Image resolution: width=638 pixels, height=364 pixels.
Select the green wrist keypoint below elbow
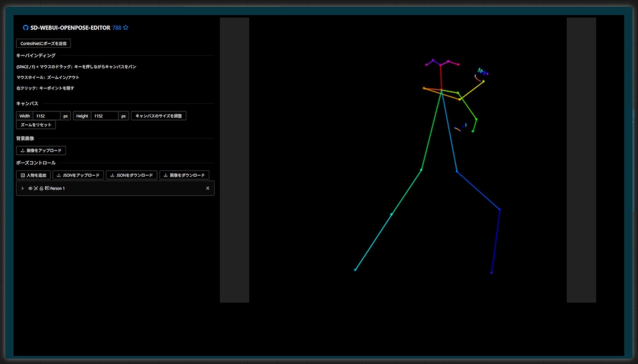point(472,131)
